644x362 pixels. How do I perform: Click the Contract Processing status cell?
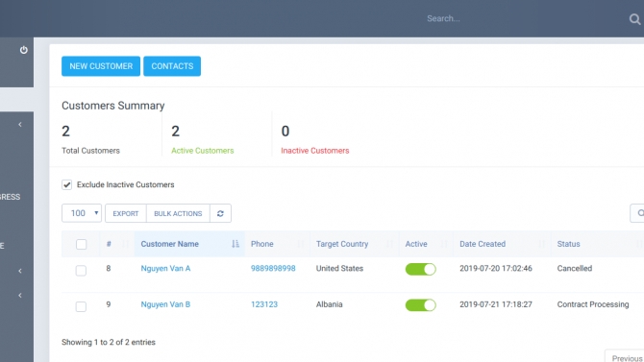click(593, 304)
